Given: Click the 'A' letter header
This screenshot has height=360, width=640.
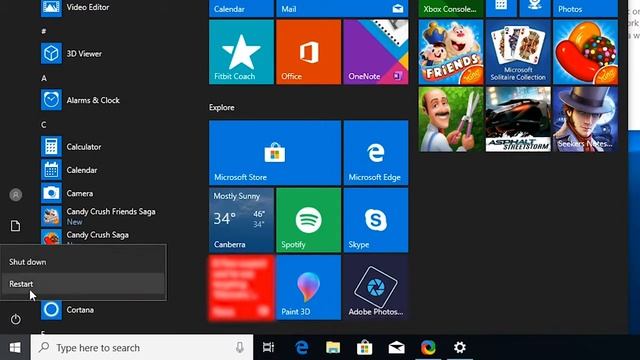Looking at the screenshot, I should 44,78.
